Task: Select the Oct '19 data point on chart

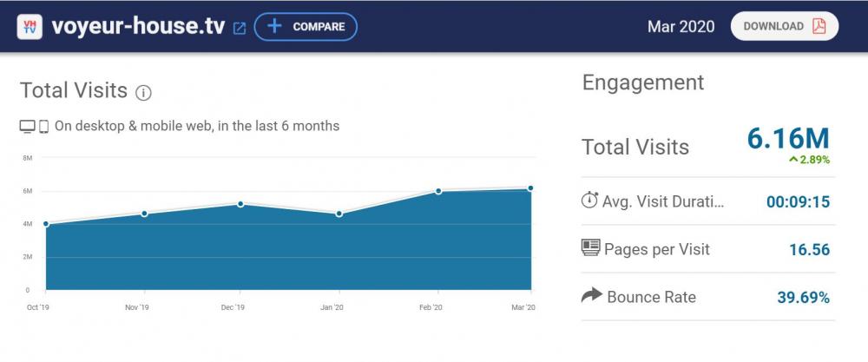Action: pos(45,224)
